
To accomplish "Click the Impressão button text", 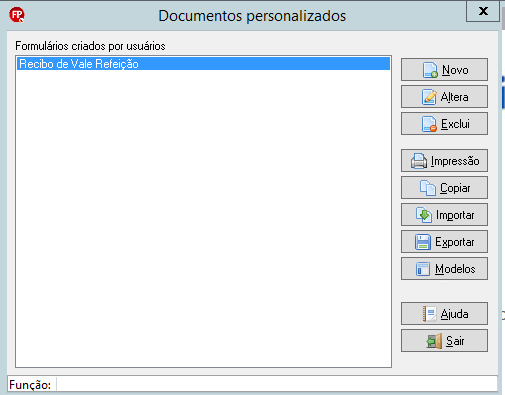I will click(x=455, y=161).
